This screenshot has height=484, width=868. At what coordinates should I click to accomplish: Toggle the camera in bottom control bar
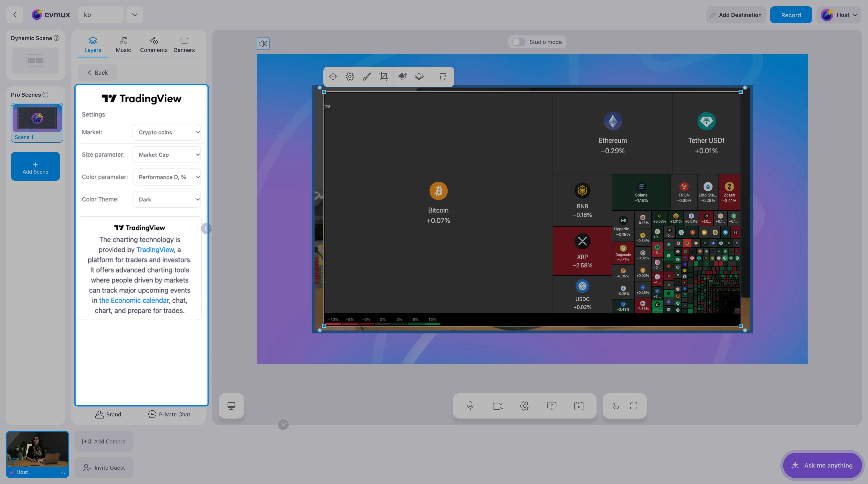coord(498,406)
